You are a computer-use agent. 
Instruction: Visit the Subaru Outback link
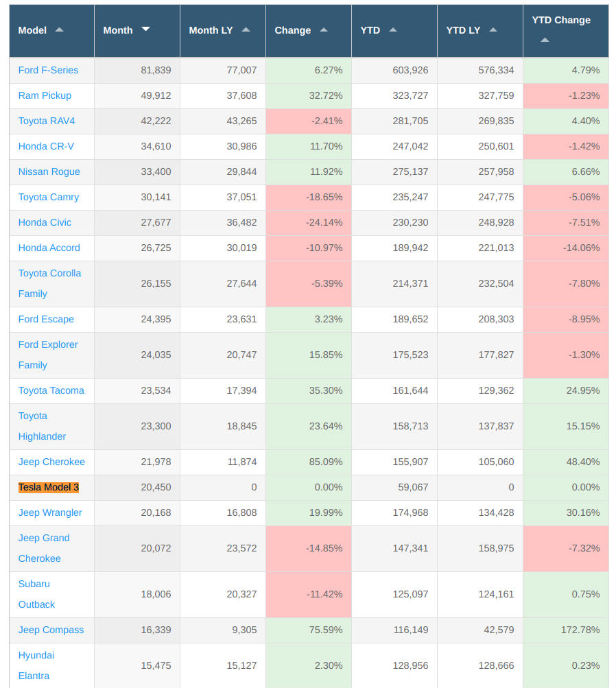tap(36, 595)
